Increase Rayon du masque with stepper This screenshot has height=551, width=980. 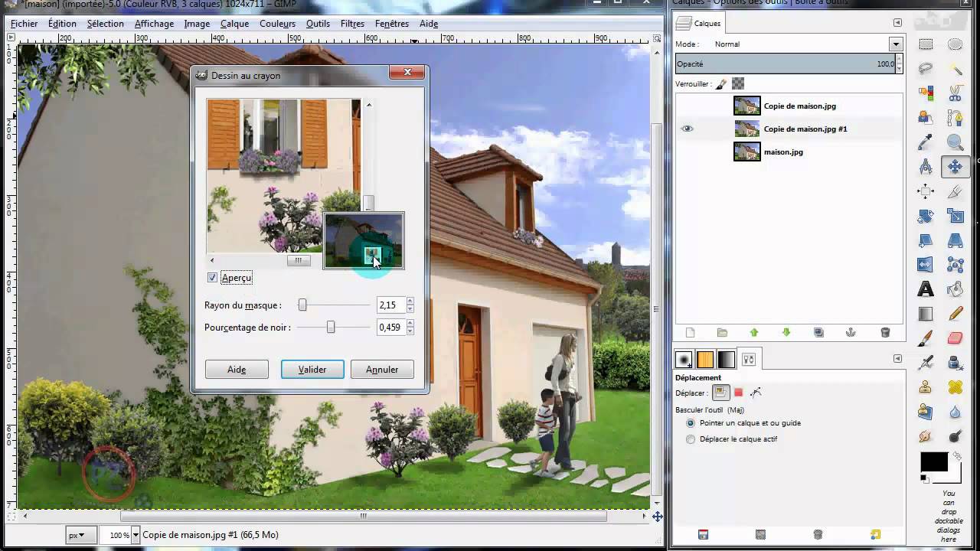pos(410,302)
